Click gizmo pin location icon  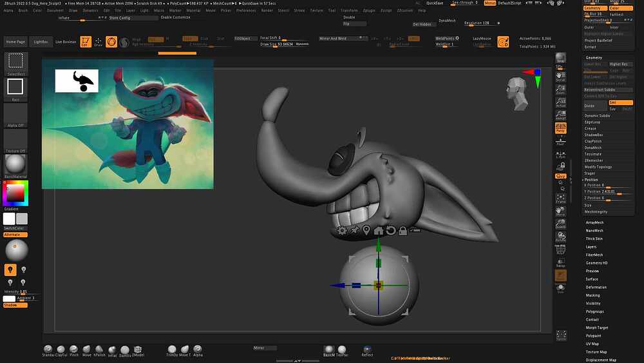(x=366, y=230)
